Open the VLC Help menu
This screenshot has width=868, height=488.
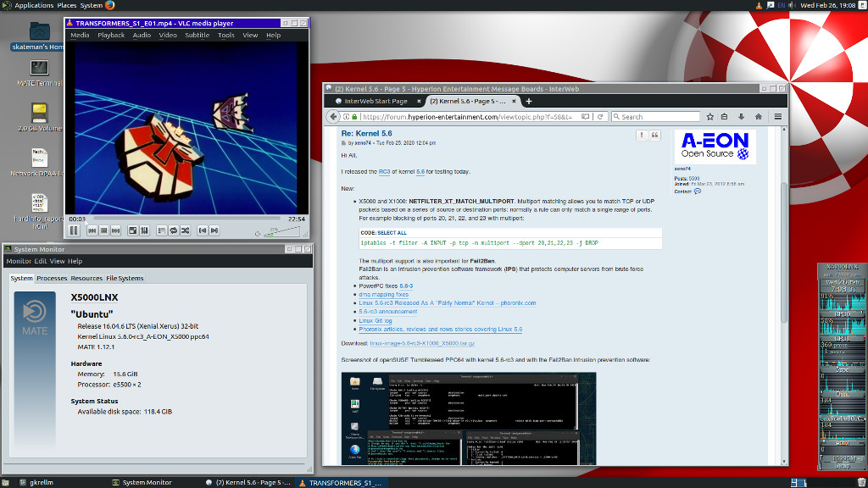(274, 35)
